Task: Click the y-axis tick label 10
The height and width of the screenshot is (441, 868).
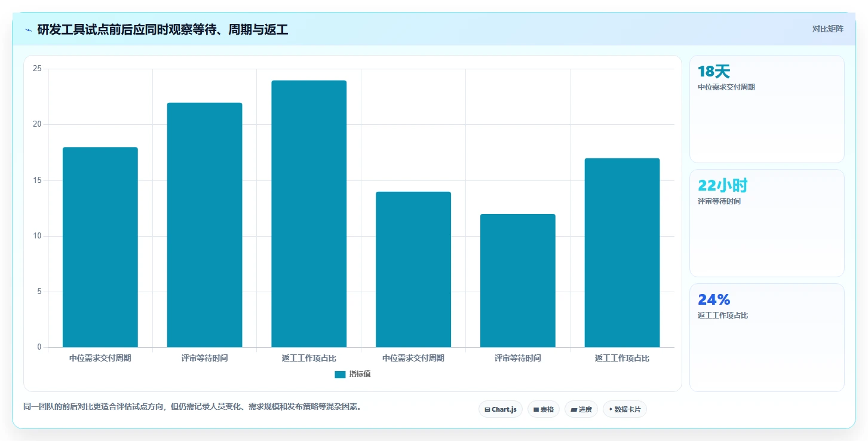Action: coord(37,236)
